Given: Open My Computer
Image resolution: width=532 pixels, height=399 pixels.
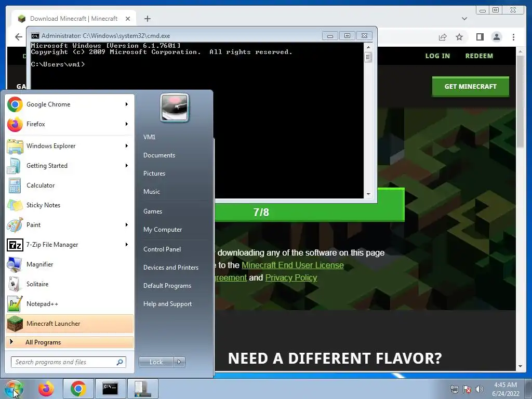Looking at the screenshot, I should point(163,230).
